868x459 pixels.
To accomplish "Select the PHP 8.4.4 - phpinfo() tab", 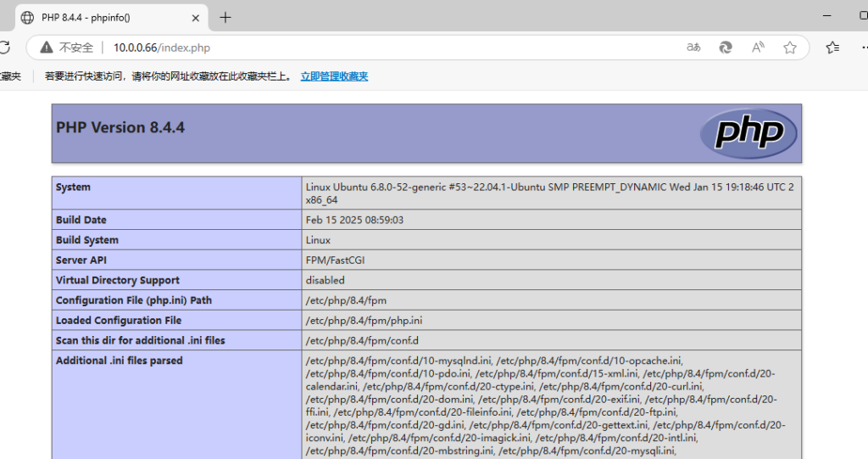I will click(111, 18).
